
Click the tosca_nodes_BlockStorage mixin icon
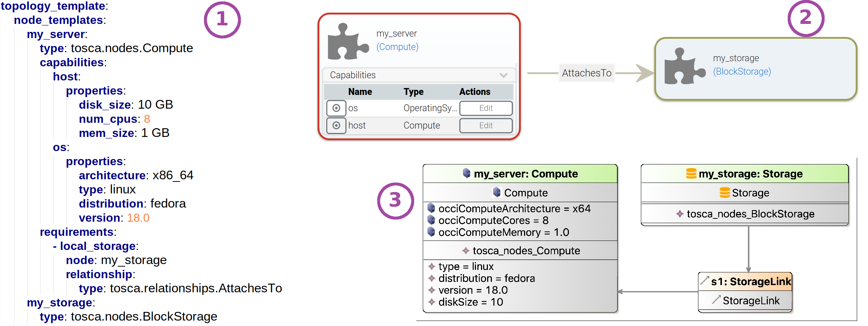[680, 214]
